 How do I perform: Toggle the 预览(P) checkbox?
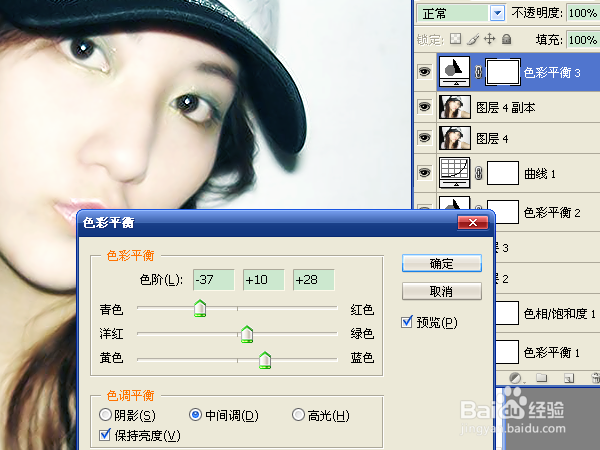[x=407, y=322]
